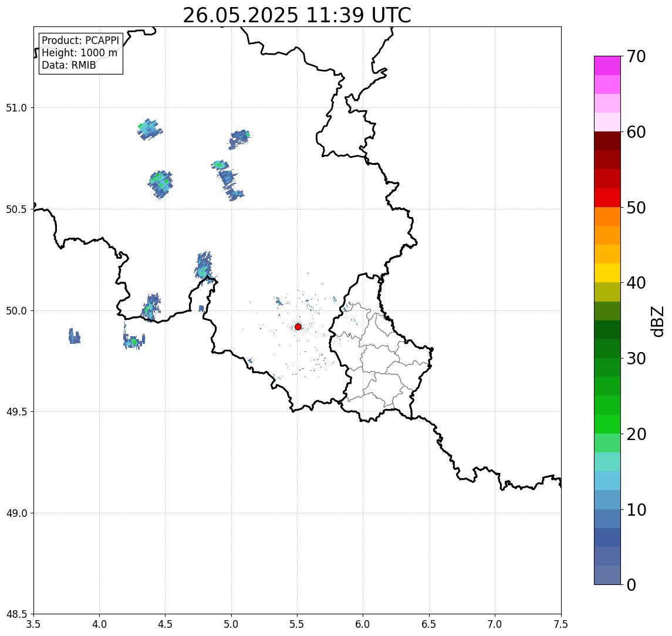Click the longitude axis label 5.0
Viewport: 672px width, 636px height.
(x=231, y=624)
